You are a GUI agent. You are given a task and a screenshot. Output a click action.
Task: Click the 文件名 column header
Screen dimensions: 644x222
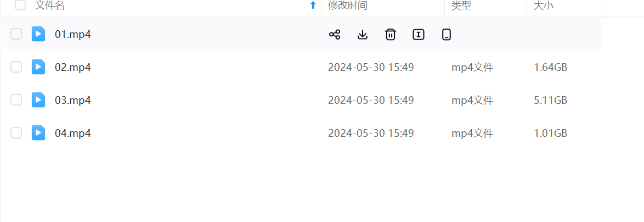50,5
